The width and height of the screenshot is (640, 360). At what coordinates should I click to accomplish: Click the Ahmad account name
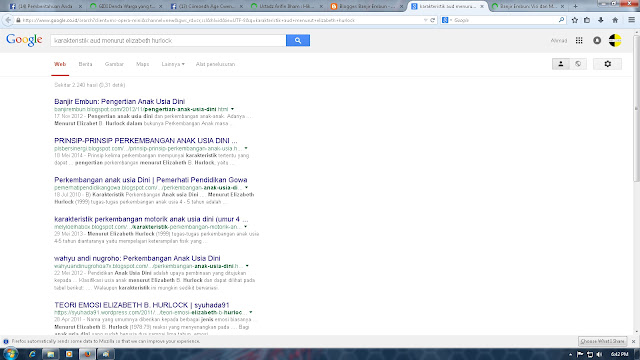[558, 40]
